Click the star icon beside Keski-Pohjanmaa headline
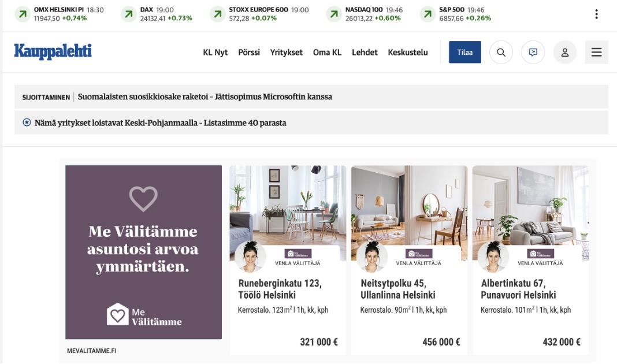The image size is (617, 364). (x=27, y=122)
